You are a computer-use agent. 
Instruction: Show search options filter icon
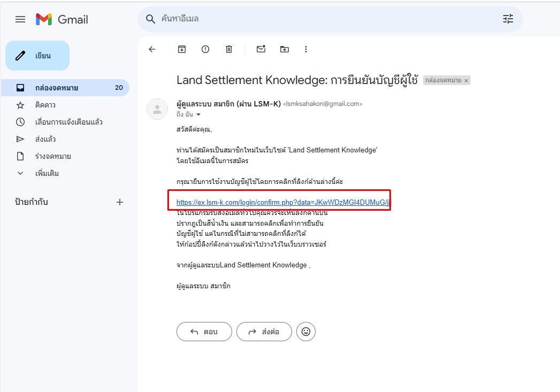[508, 19]
